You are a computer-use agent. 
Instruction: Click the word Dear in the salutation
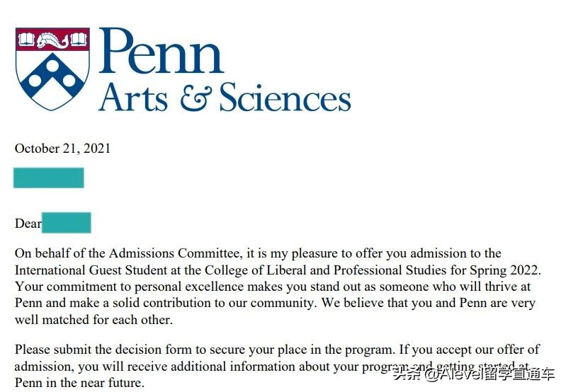[x=28, y=224]
